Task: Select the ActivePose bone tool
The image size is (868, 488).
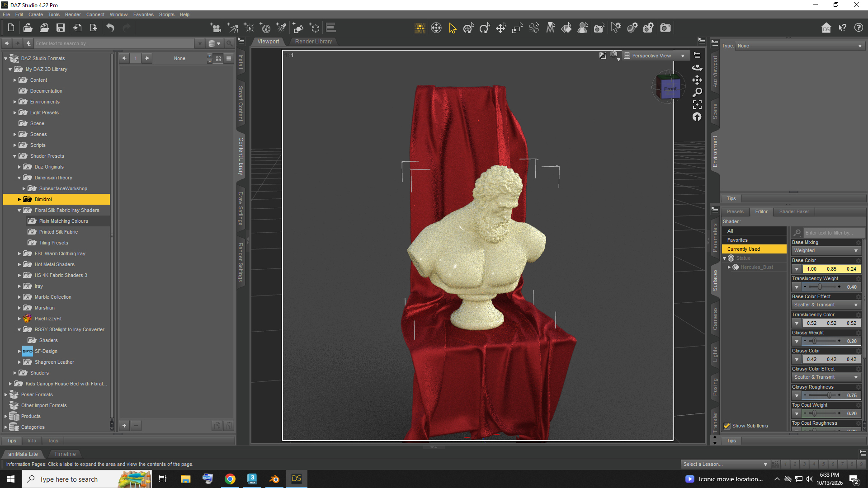Action: coord(533,28)
